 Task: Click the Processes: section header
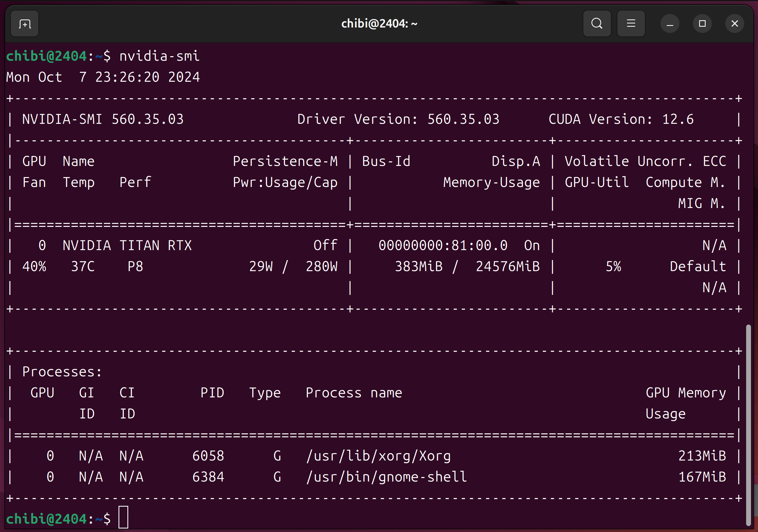pos(62,372)
